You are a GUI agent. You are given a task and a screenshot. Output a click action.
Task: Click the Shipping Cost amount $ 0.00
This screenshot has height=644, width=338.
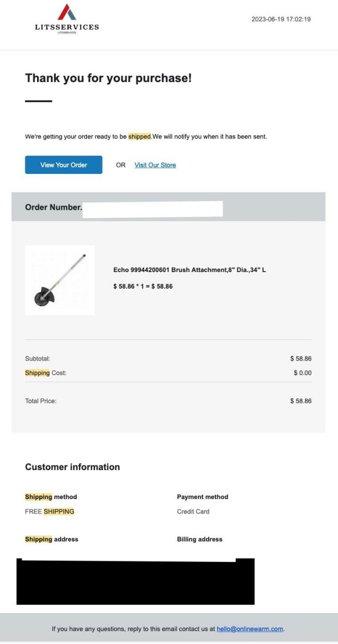(x=302, y=373)
